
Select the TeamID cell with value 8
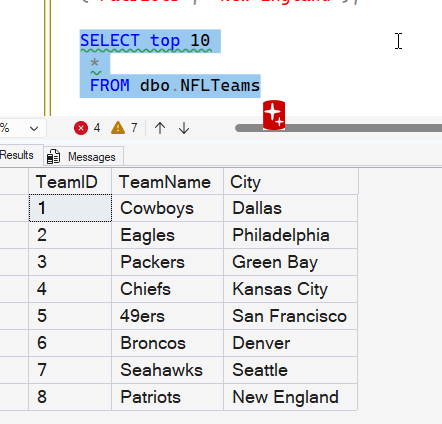point(70,397)
